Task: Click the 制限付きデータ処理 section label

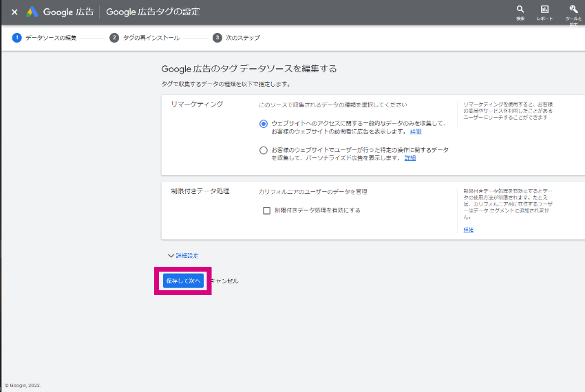Action: point(200,191)
